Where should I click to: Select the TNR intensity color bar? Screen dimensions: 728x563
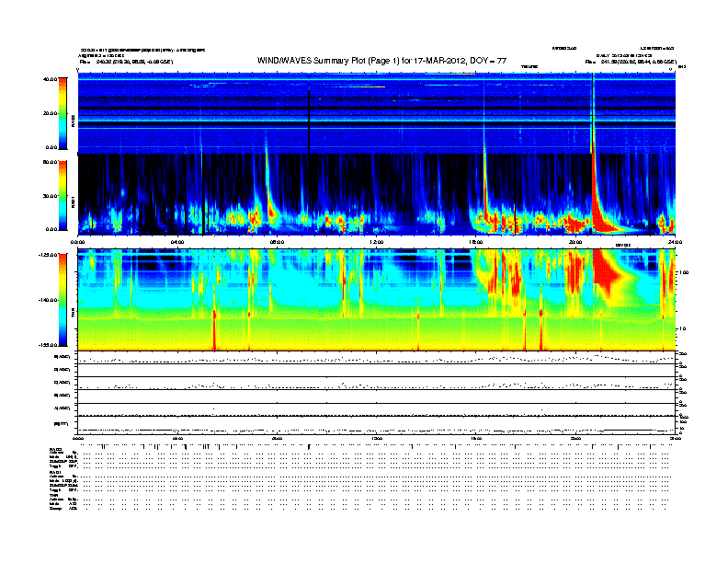(63, 300)
